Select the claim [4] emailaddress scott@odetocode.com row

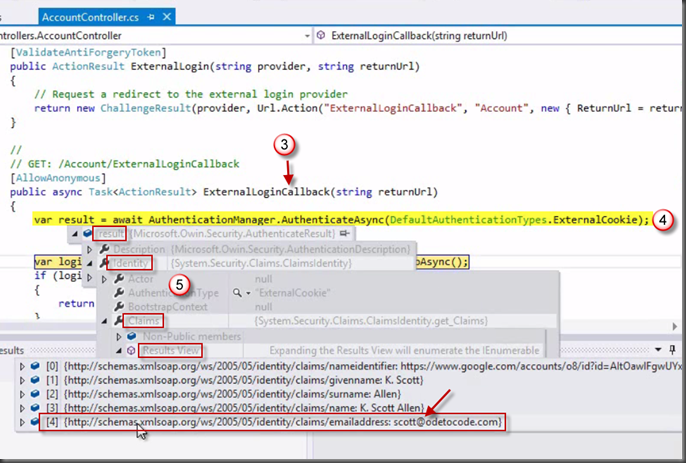coord(274,422)
